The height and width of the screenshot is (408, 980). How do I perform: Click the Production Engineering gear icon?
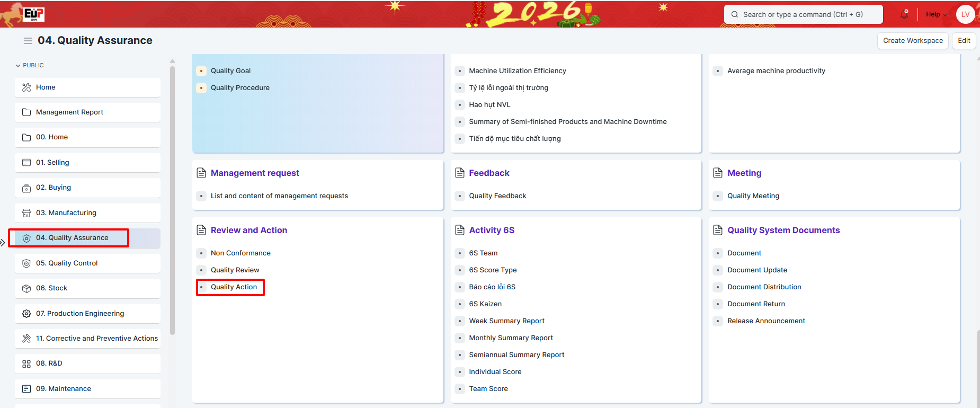click(26, 314)
